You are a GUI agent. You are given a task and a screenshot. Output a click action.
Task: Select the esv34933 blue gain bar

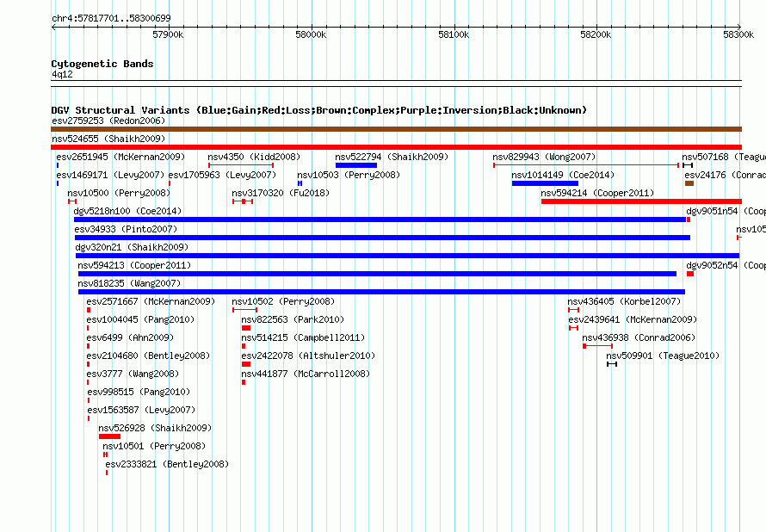pos(382,238)
